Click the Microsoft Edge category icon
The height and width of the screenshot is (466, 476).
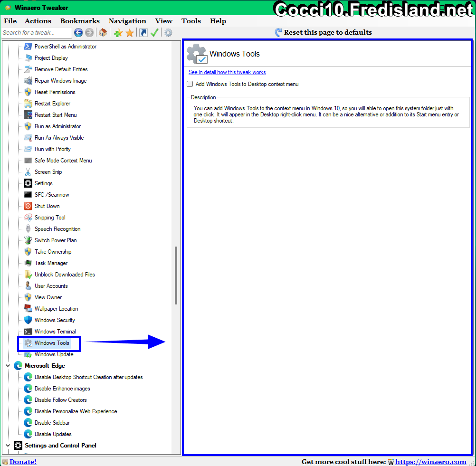pos(18,365)
